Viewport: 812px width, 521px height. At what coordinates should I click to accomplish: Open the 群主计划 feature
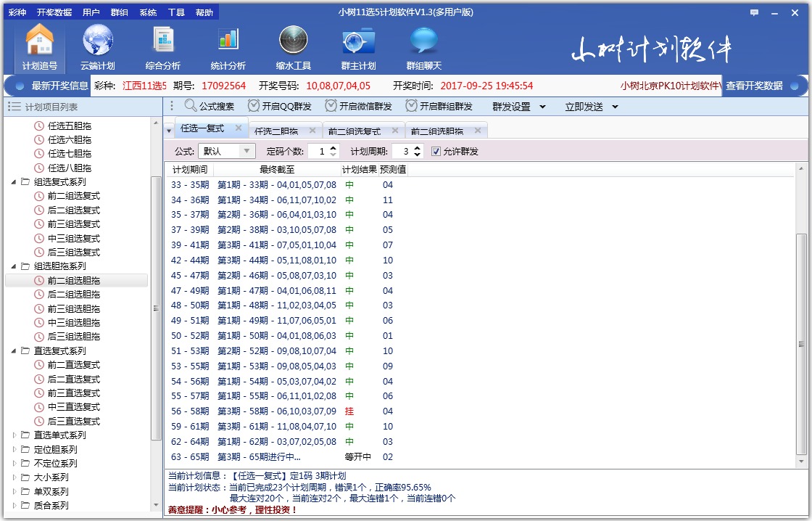tap(357, 46)
